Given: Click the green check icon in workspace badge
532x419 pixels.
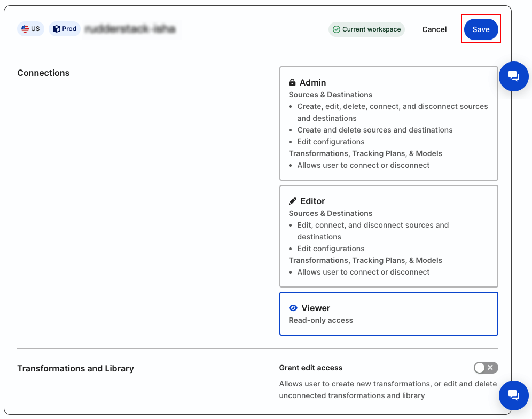Looking at the screenshot, I should 336,29.
